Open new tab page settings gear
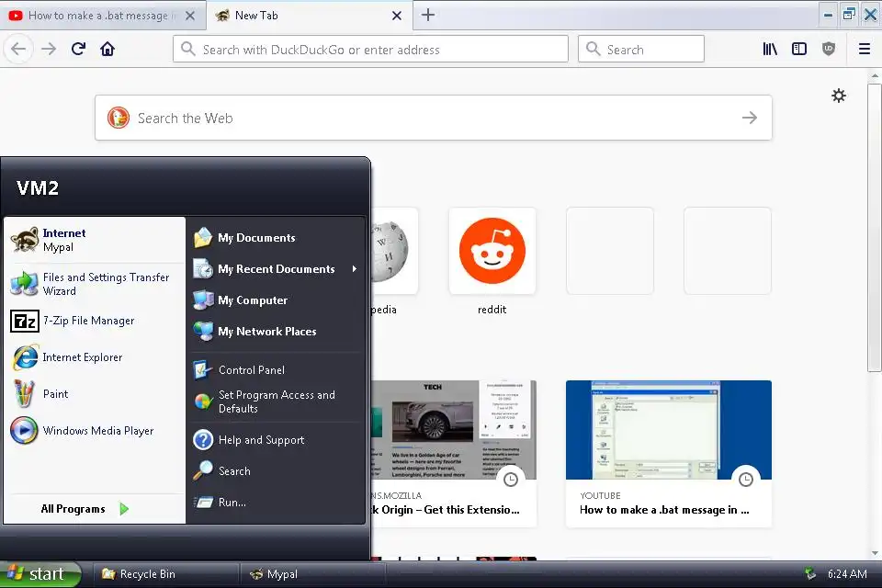The height and width of the screenshot is (588, 882). click(x=839, y=96)
